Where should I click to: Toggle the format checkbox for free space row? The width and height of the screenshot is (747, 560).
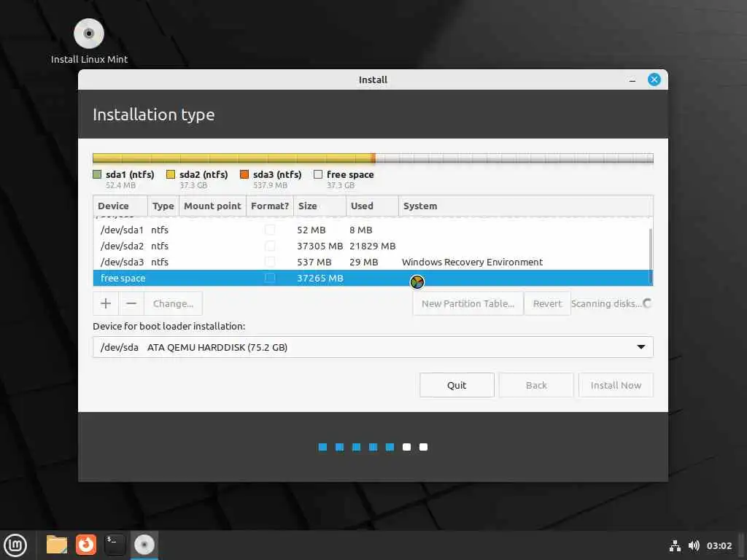[x=270, y=278]
